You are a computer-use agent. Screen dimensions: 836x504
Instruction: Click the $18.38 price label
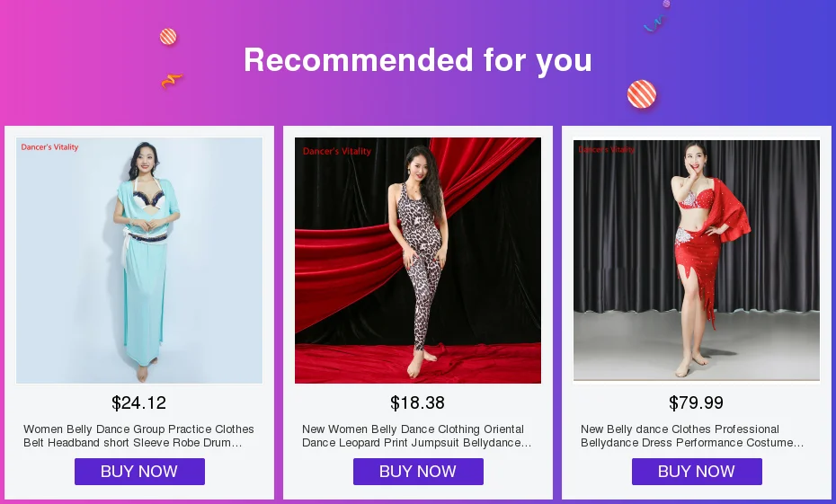pos(418,402)
